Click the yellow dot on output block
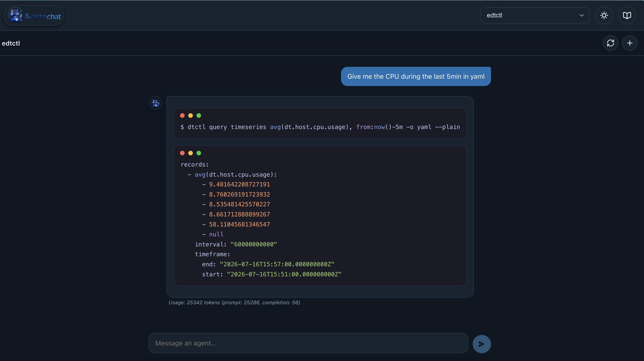 (191, 153)
